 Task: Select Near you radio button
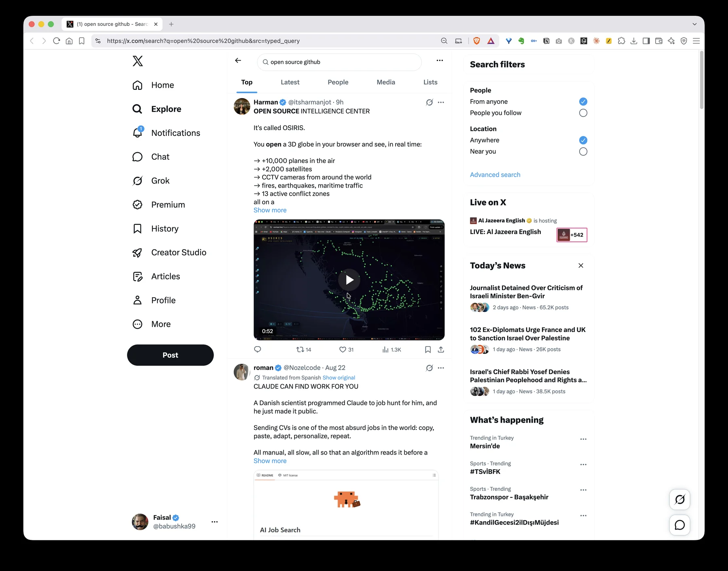[583, 152]
